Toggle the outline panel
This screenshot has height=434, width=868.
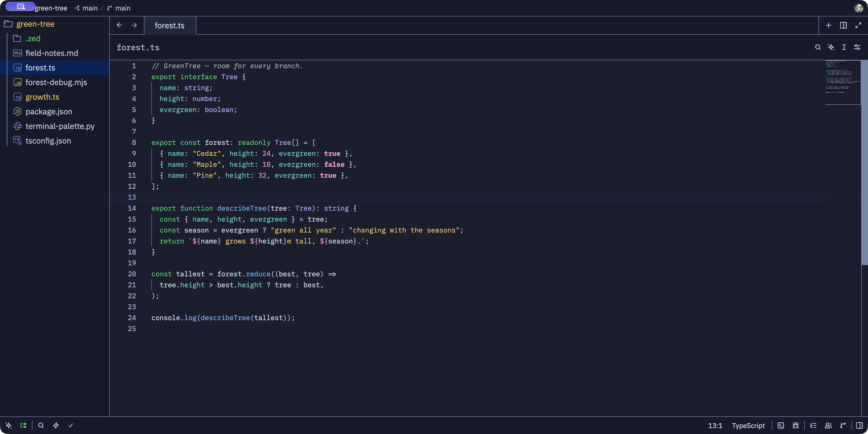click(813, 425)
